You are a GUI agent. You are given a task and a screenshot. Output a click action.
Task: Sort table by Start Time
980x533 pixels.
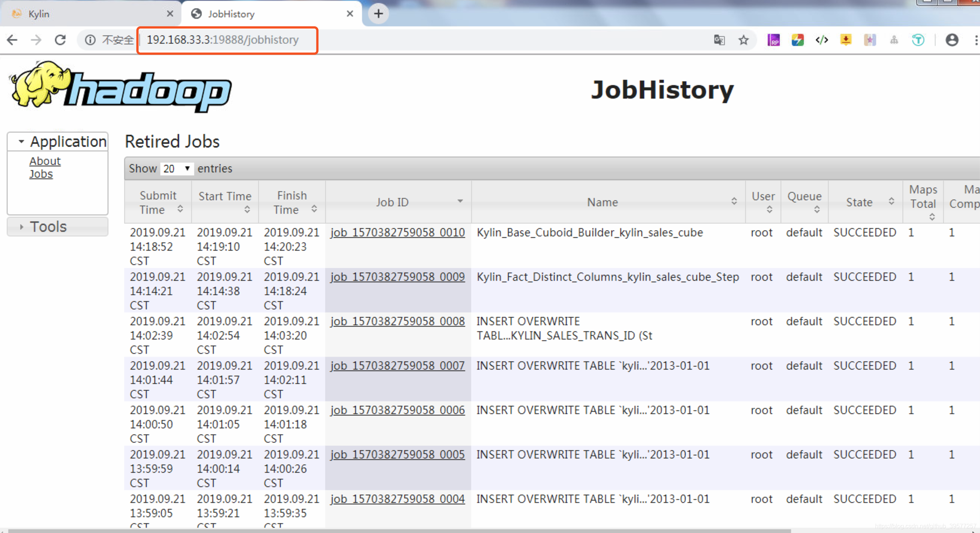225,202
